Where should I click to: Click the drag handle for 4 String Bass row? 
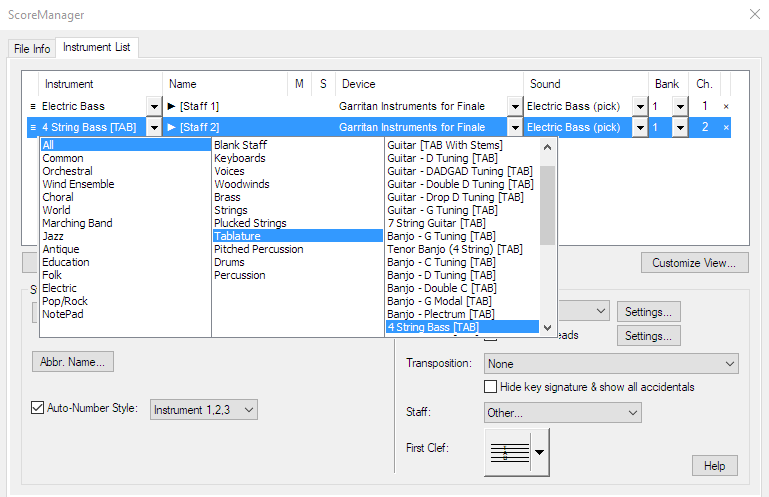pyautogui.click(x=33, y=128)
